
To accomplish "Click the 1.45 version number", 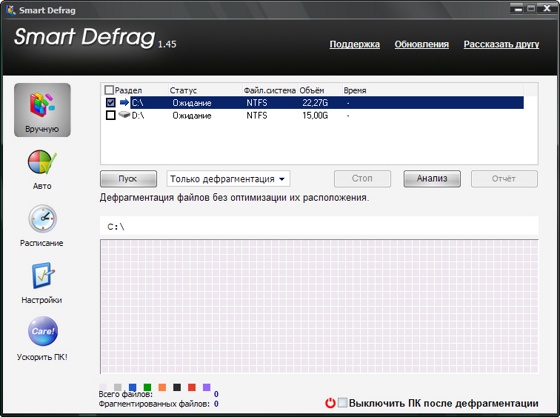I will click(x=167, y=44).
